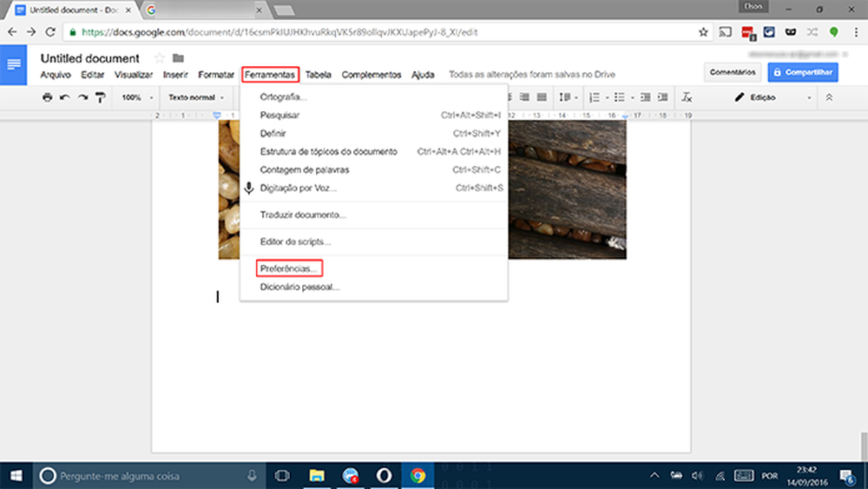868x489 pixels.
Task: Open the action center notifications
Action: (x=847, y=476)
